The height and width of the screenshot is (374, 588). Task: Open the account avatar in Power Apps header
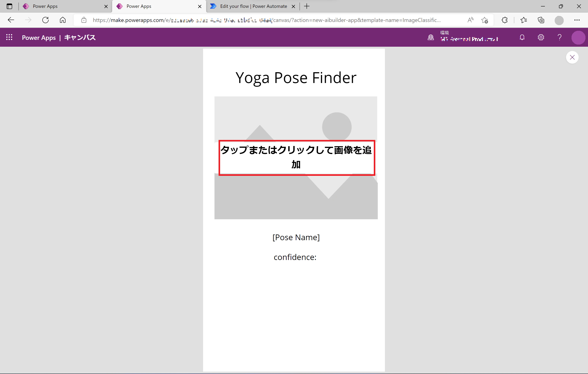coord(578,37)
